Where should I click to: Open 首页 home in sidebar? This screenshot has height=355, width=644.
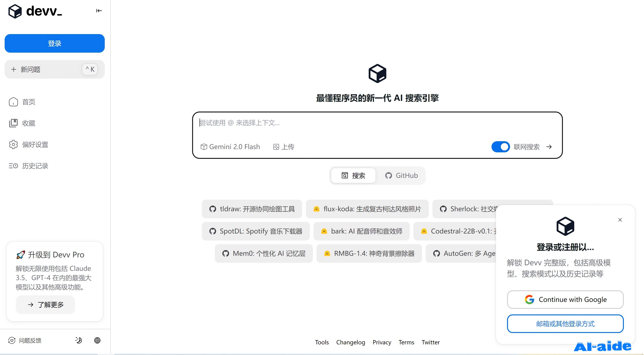pyautogui.click(x=22, y=102)
